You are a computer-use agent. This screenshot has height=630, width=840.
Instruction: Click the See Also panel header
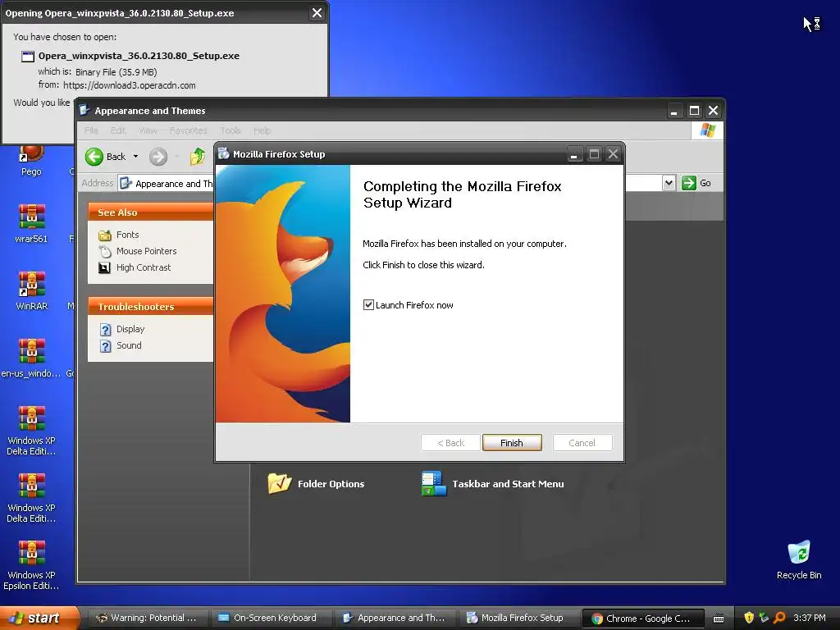(x=151, y=212)
